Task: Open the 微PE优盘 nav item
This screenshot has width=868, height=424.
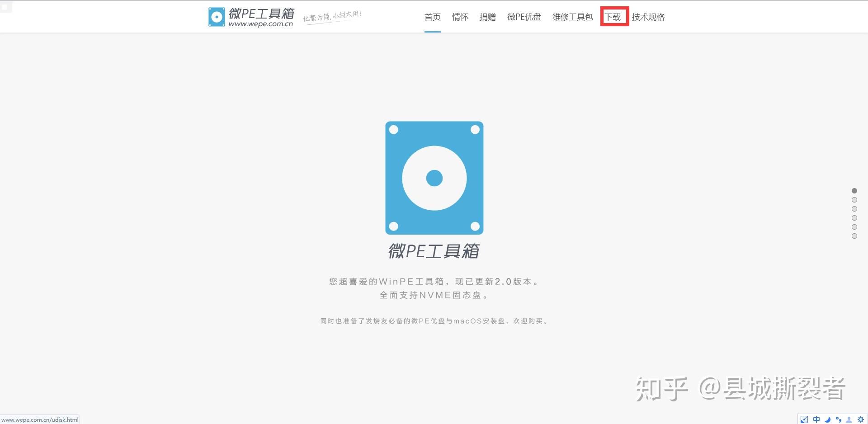Action: (524, 17)
